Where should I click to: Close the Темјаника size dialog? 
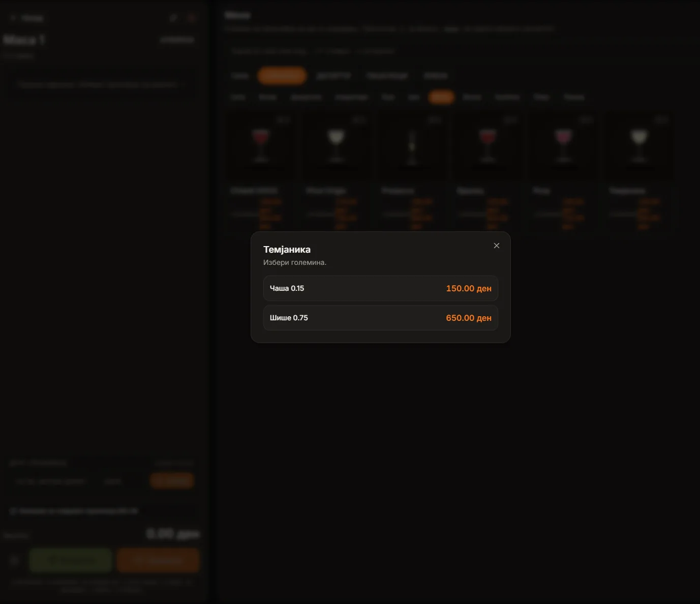point(497,246)
